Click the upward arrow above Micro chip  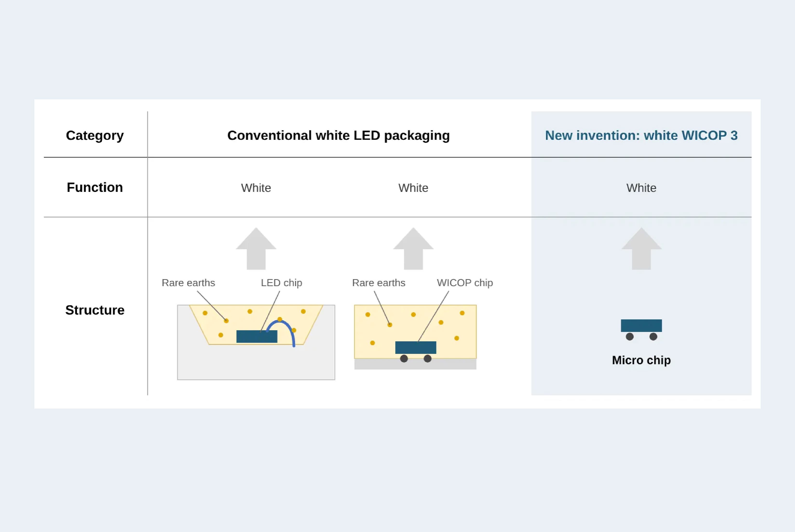[641, 249]
